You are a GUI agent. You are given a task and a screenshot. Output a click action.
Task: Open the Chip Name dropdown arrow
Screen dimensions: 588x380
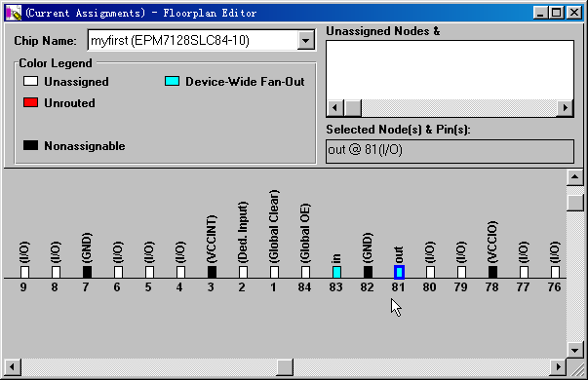305,40
